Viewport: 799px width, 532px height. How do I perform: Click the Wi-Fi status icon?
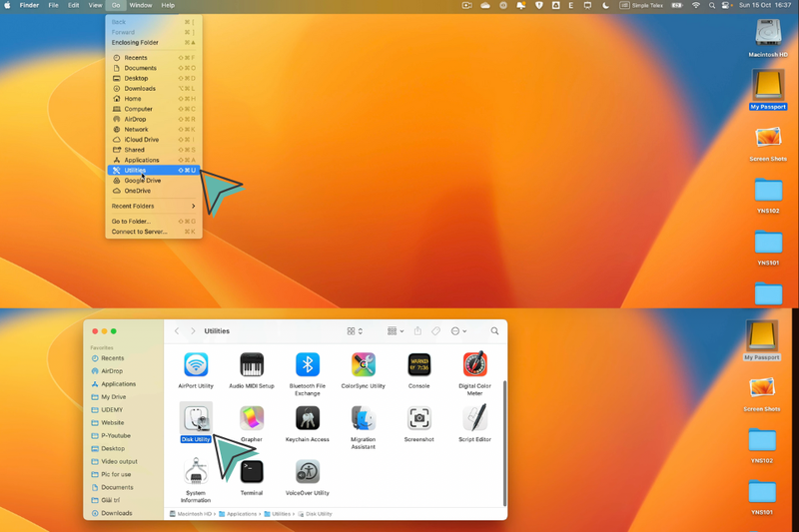coord(696,5)
